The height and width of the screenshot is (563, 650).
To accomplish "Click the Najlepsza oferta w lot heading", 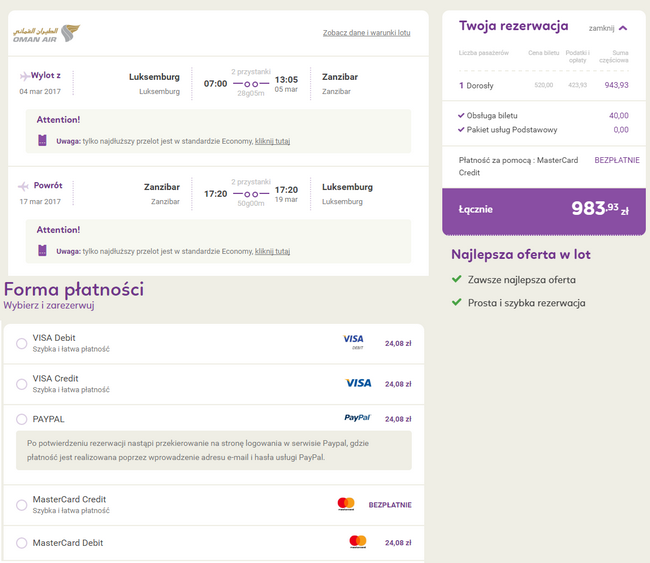I will coord(521,254).
